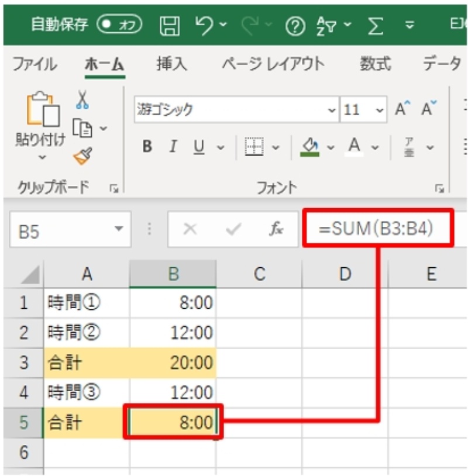Click the Format Painter brush icon
The width and height of the screenshot is (468, 476).
point(82,156)
